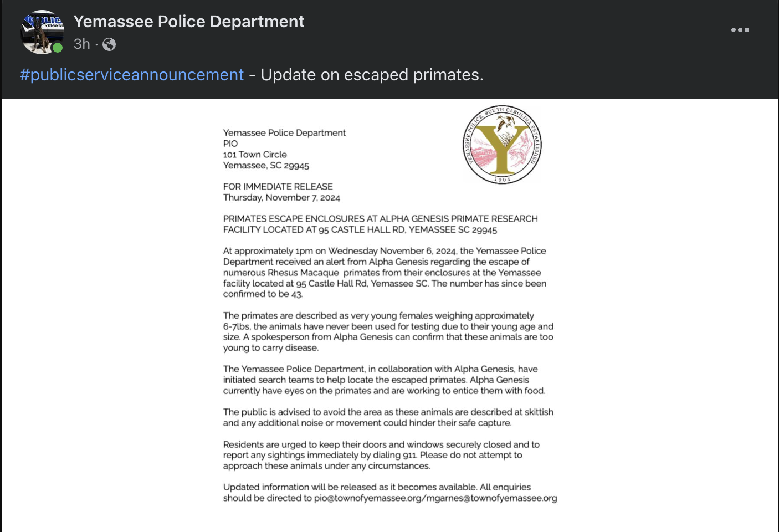Click the Thursday, November 7, 2024 date
The height and width of the screenshot is (532, 779).
click(x=281, y=198)
